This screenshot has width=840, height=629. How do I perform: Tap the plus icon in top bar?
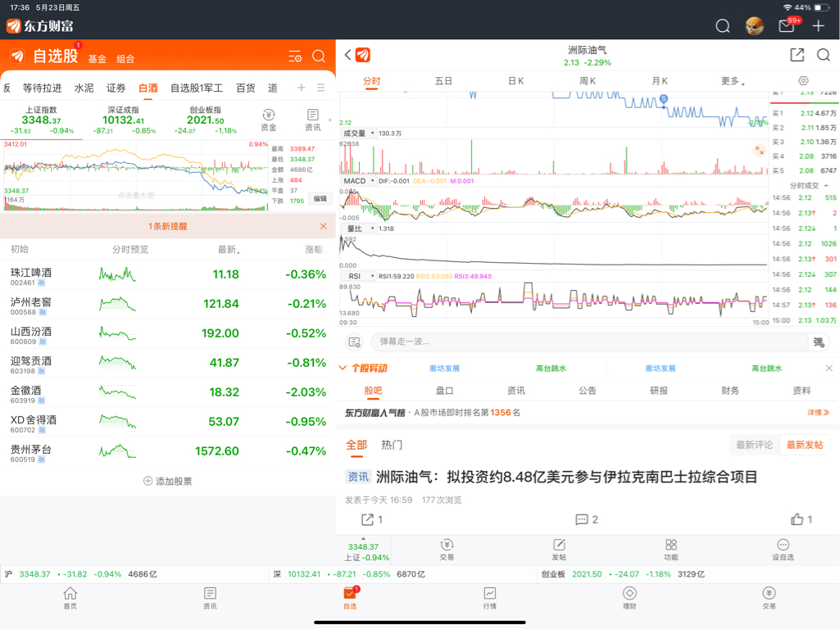click(x=818, y=25)
